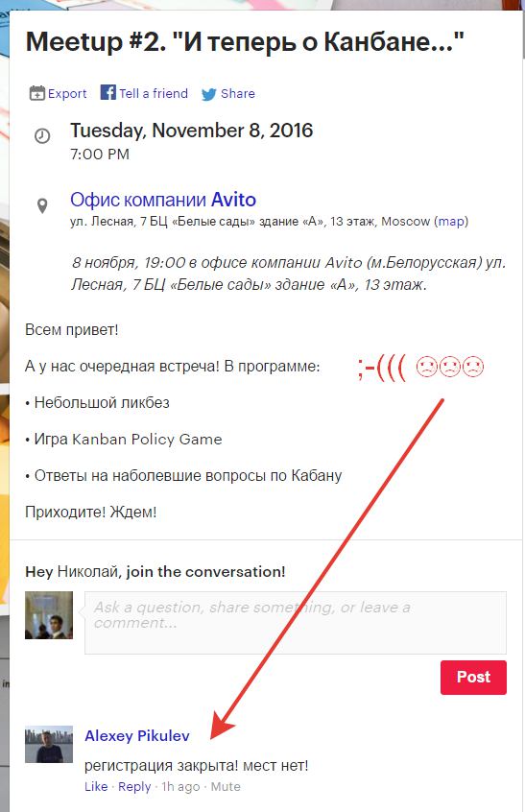This screenshot has height=812, width=525.
Task: Open the map link after Moscow
Action: coord(451,221)
